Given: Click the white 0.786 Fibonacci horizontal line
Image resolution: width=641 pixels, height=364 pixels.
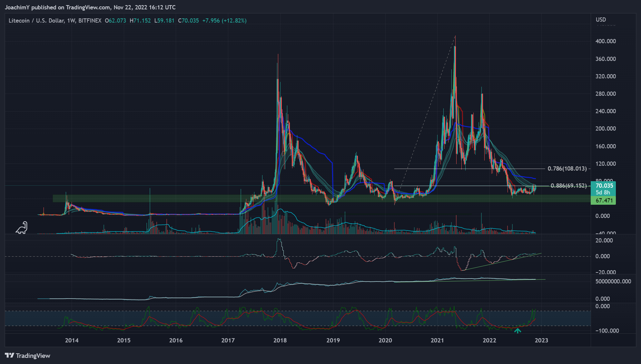Looking at the screenshot, I should point(469,169).
